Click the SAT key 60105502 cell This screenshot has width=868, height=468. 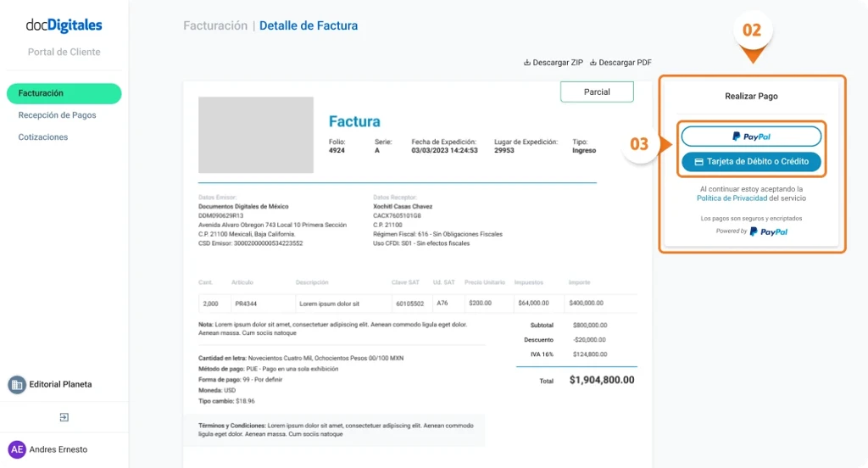click(410, 304)
